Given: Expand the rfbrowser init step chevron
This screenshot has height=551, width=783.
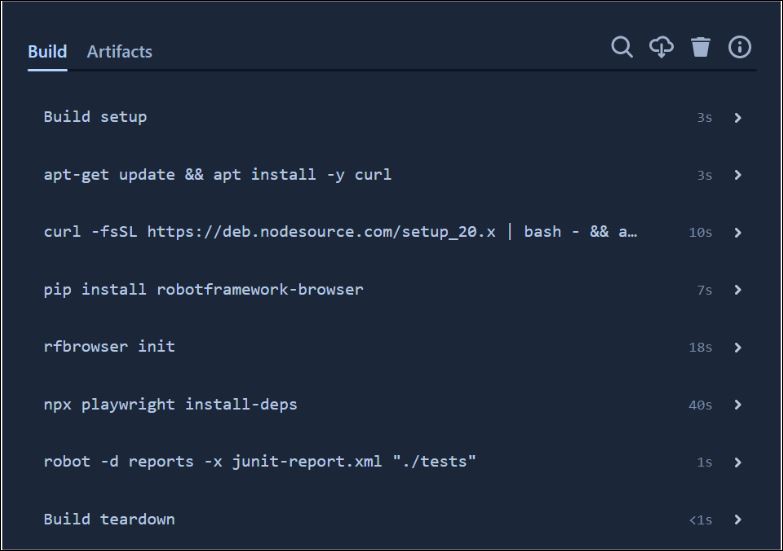Looking at the screenshot, I should (738, 348).
